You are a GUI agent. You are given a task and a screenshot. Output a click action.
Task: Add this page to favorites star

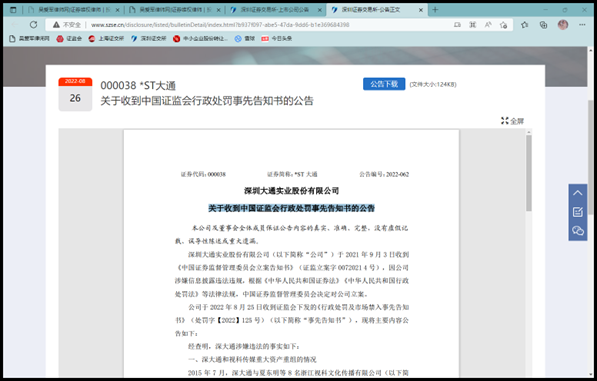click(503, 25)
